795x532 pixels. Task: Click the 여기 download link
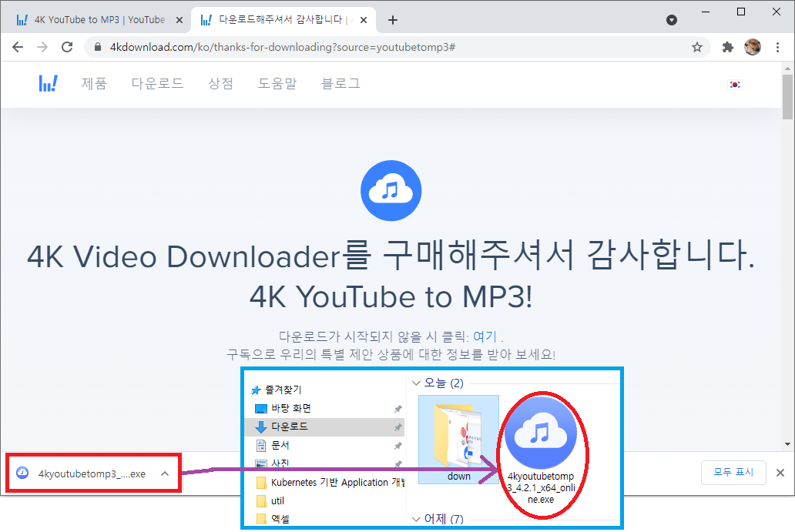[x=485, y=336]
